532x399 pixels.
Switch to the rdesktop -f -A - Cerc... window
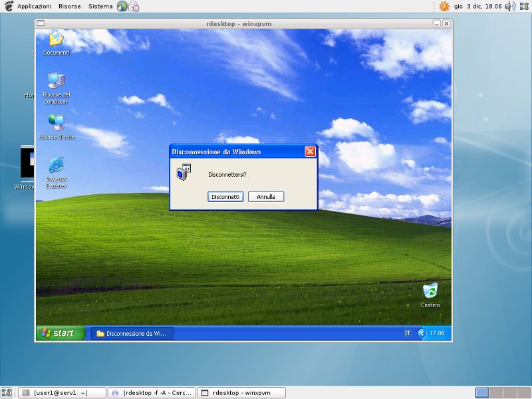click(152, 393)
